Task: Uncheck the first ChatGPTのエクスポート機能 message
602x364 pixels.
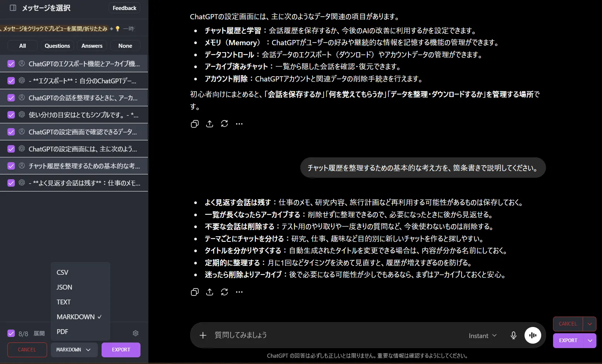Action: (11, 64)
